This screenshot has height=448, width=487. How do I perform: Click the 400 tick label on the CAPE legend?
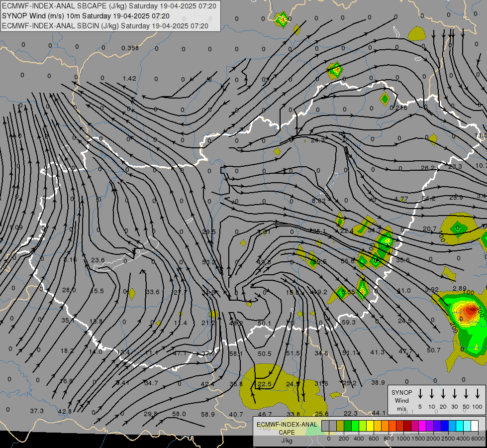click(x=359, y=439)
